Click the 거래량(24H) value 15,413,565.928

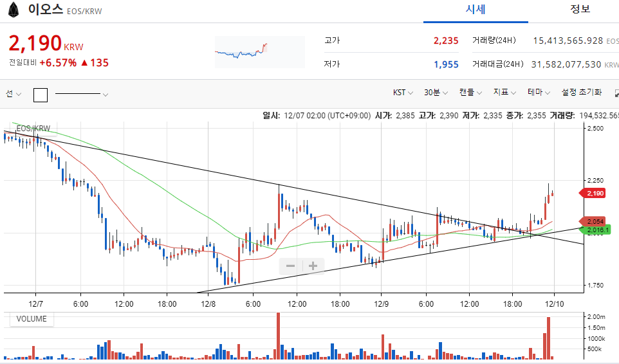(568, 41)
